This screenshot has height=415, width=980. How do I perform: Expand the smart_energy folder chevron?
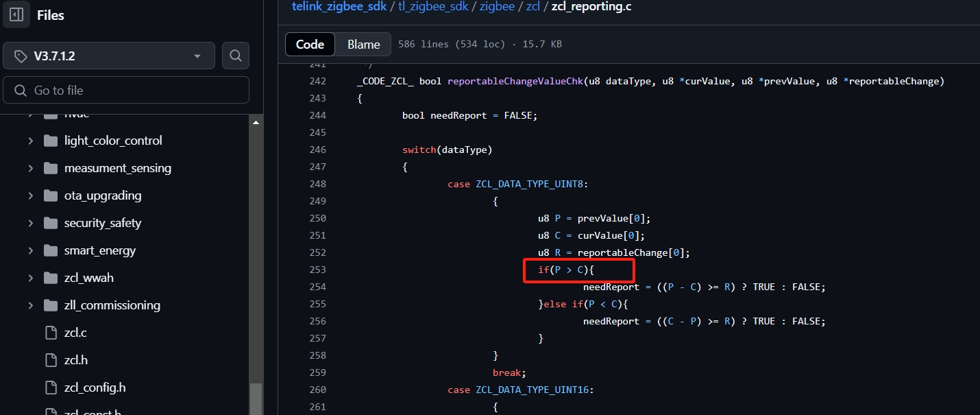[x=30, y=250]
